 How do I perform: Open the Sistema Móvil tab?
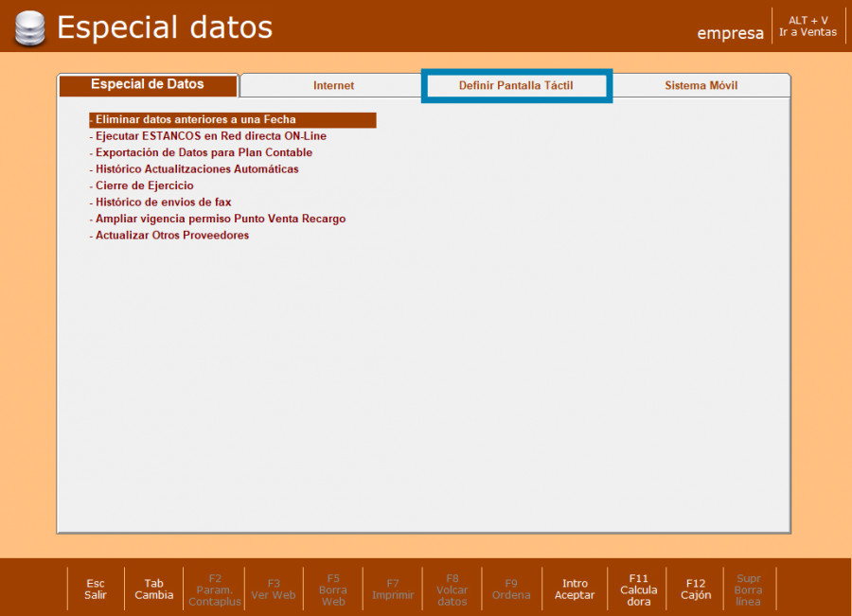click(701, 86)
